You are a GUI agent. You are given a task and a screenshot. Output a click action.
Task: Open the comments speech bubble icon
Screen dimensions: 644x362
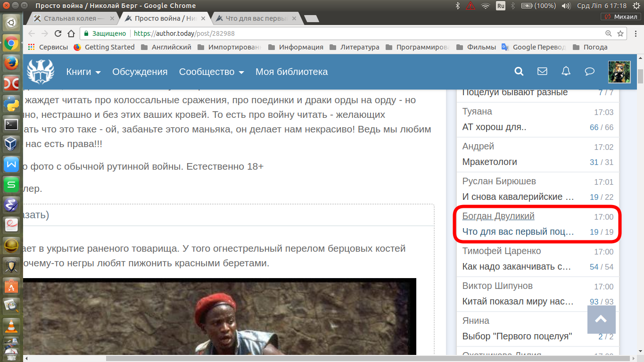pyautogui.click(x=589, y=72)
